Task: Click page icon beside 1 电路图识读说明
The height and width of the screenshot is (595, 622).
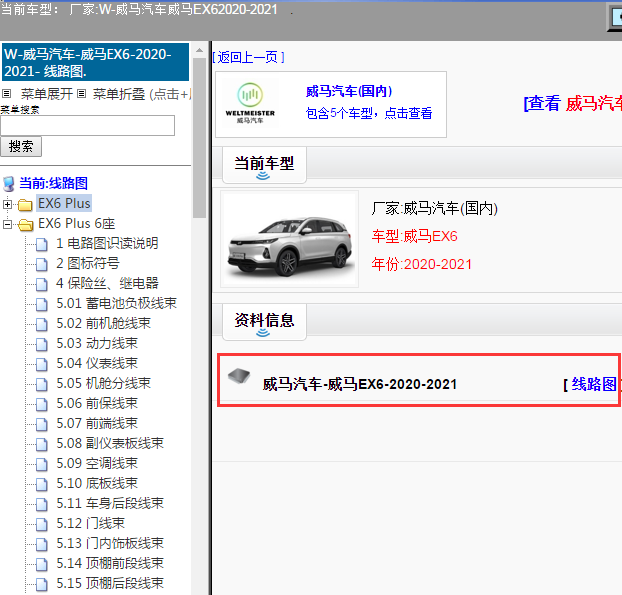Action: (42, 244)
